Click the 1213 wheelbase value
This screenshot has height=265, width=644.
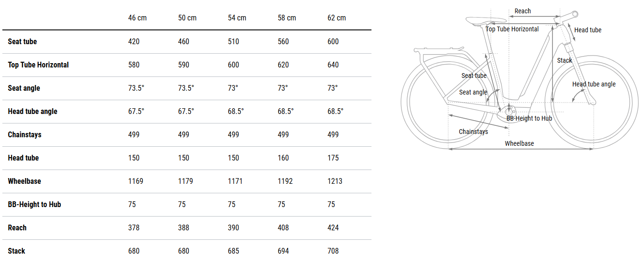[335, 181]
